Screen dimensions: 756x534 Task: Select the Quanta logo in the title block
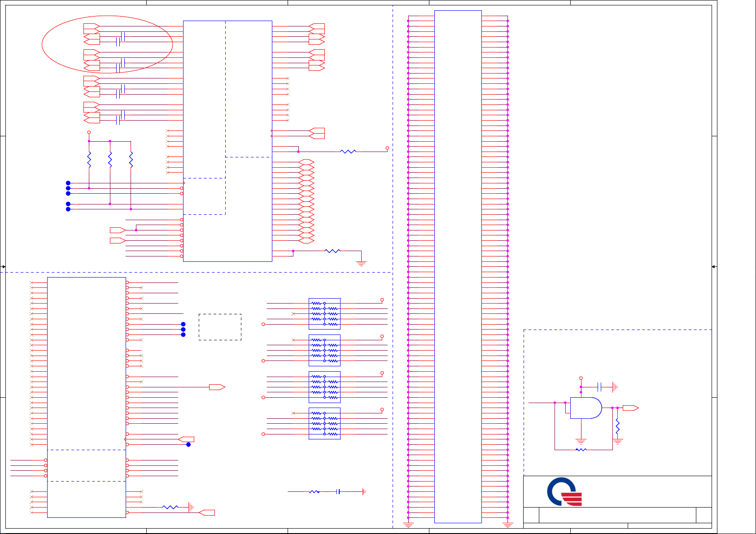pyautogui.click(x=564, y=492)
